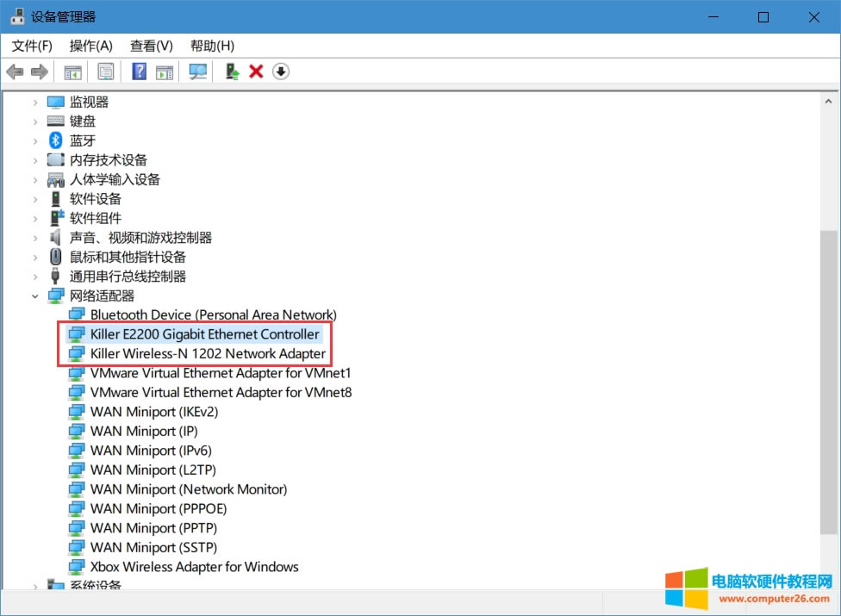Show or hide the action pane icon
841x616 pixels.
(165, 72)
